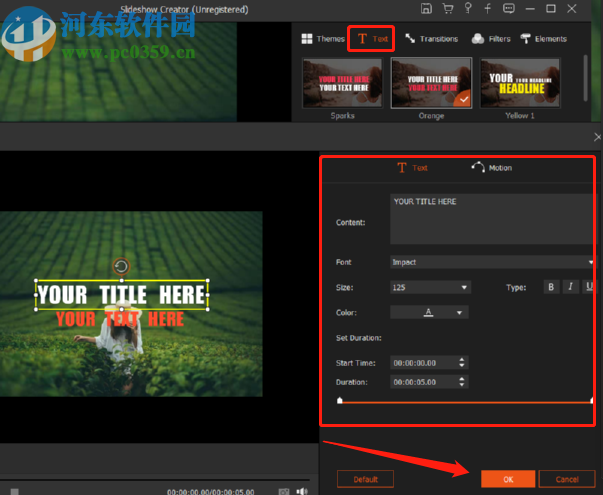Open the shopping cart icon

click(448, 8)
